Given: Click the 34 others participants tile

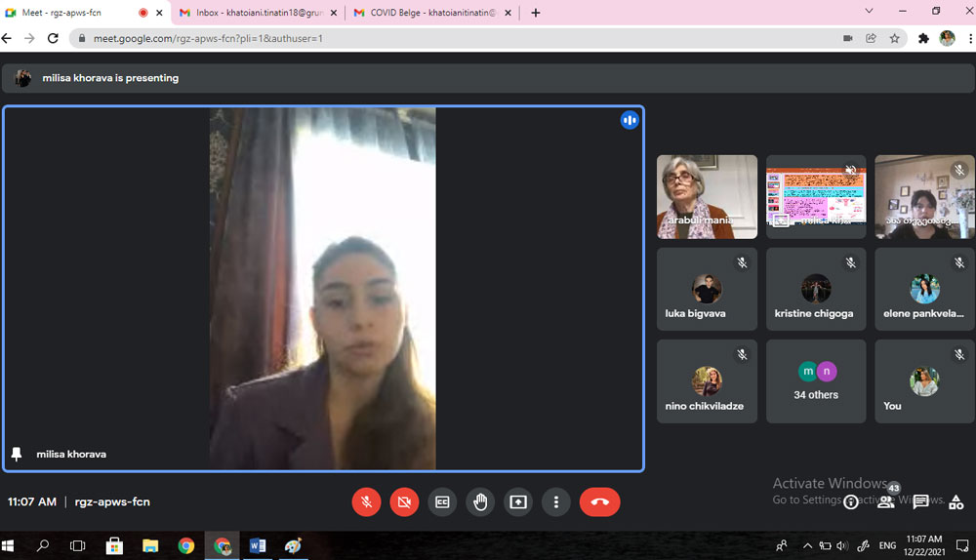Looking at the screenshot, I should [x=816, y=381].
